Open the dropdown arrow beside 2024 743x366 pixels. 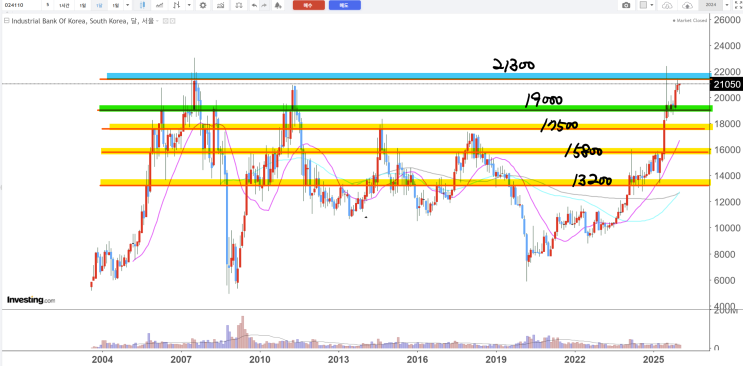(x=727, y=5)
